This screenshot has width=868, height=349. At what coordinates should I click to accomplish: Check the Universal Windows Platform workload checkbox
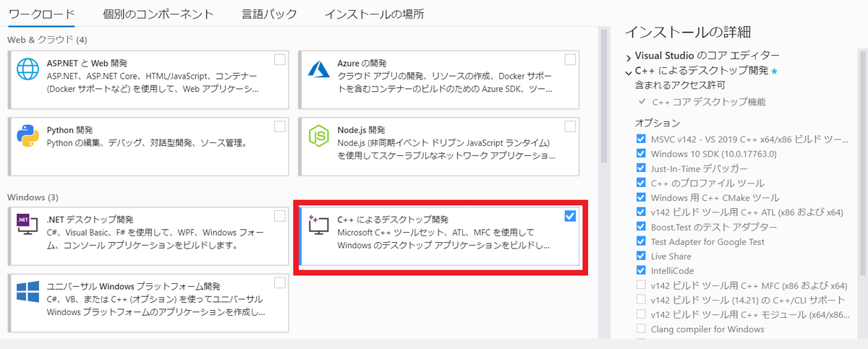[x=280, y=282]
